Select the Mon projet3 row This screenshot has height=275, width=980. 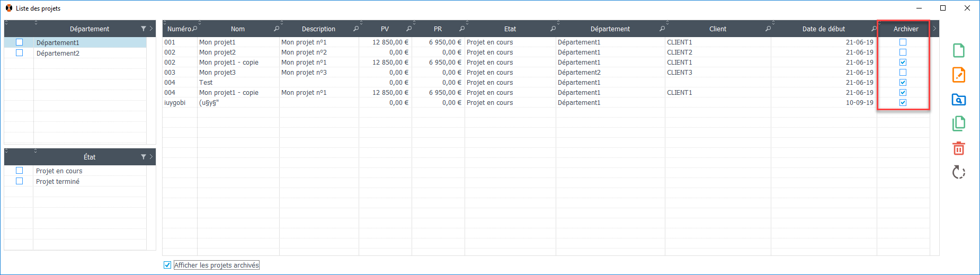click(217, 73)
